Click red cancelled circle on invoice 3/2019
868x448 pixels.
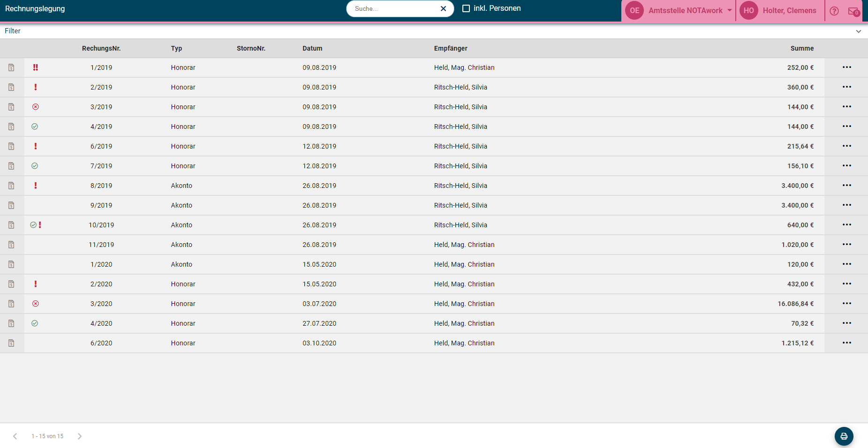[36, 107]
